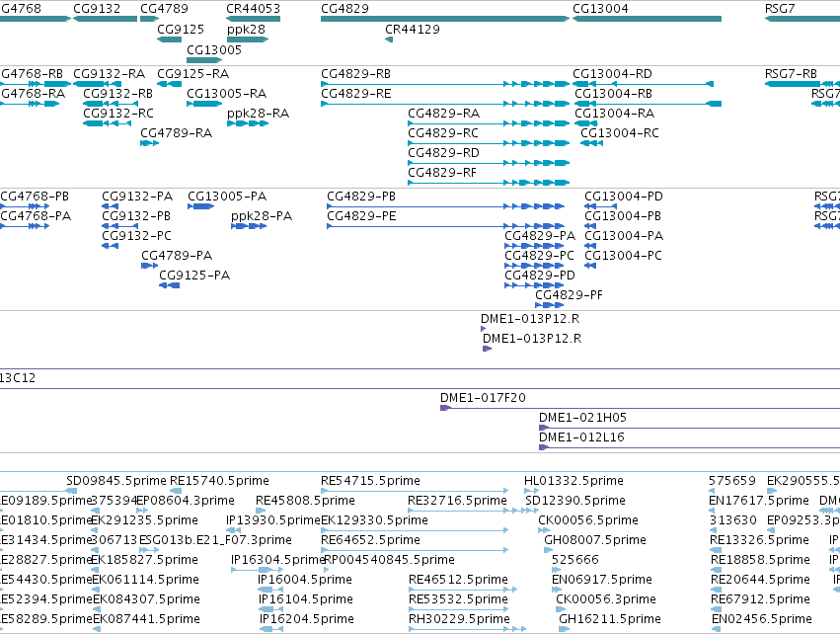Select transcript RSG7-RB
Screen dimensions: 840x634
click(791, 73)
